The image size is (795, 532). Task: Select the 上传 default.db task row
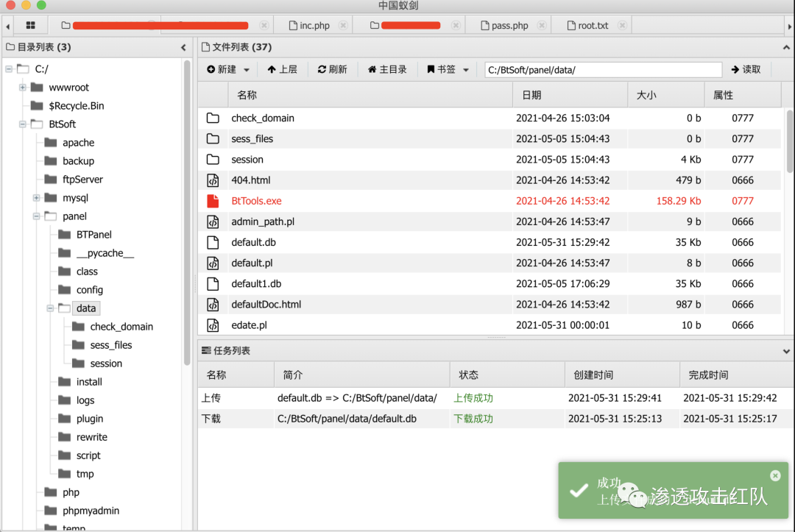[x=496, y=398]
